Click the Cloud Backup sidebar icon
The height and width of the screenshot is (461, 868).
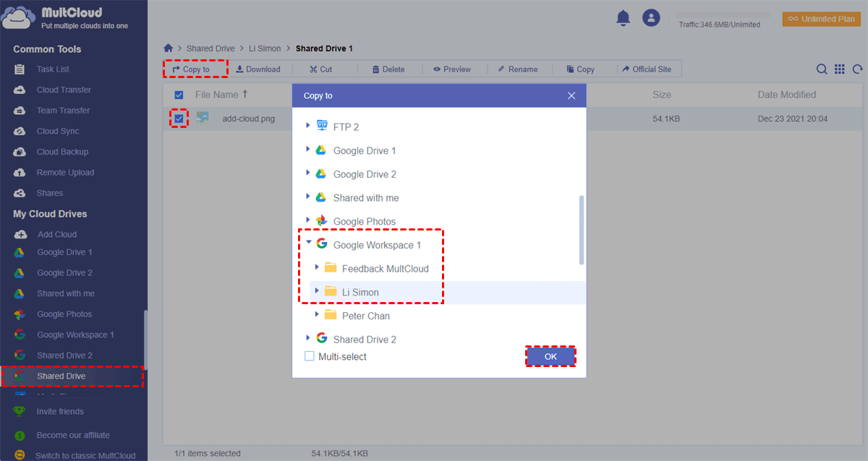pos(20,152)
